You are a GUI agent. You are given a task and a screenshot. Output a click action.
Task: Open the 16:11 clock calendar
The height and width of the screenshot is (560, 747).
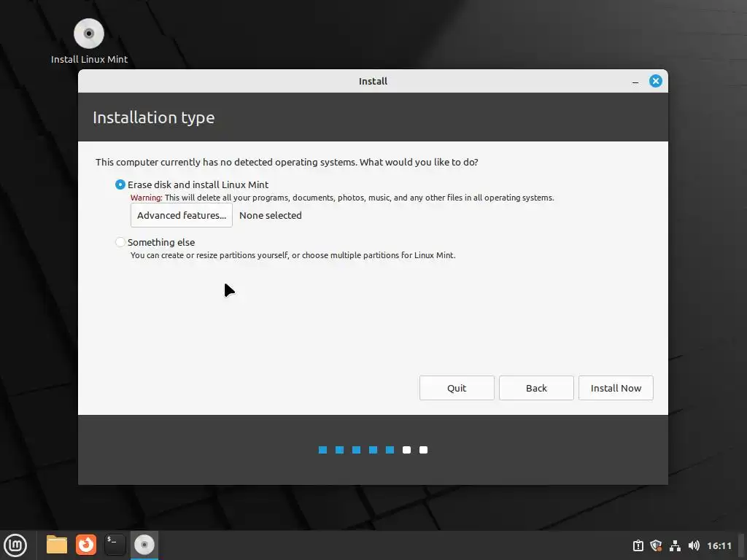(x=719, y=545)
